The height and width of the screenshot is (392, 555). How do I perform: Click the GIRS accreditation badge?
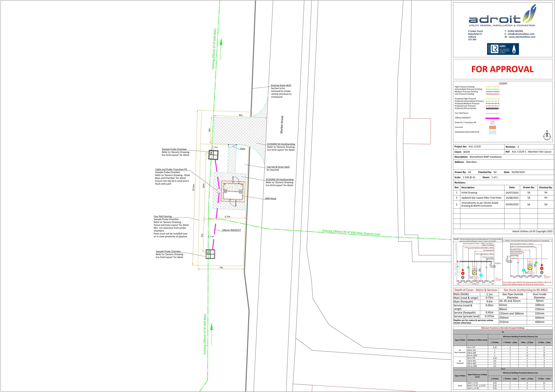pos(503,49)
